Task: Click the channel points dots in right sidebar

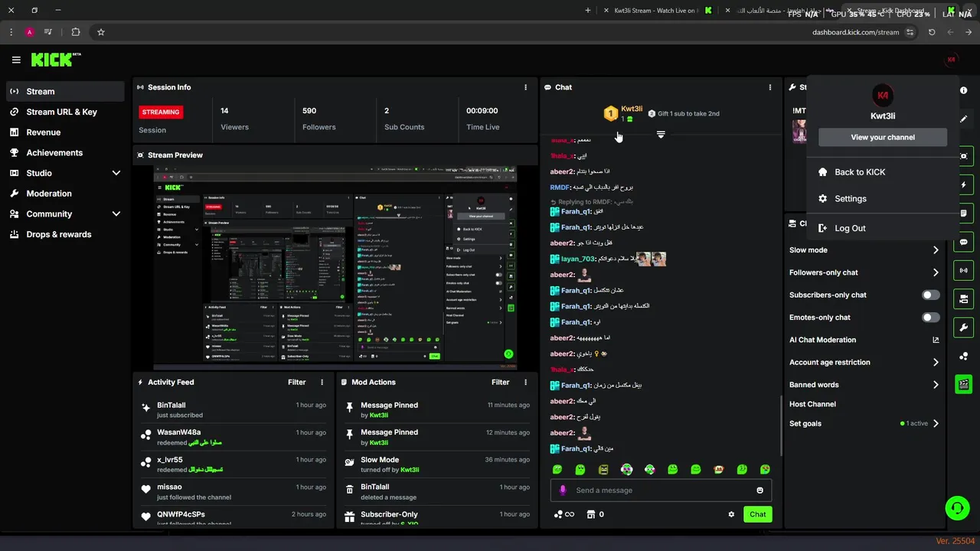Action: pos(963,356)
